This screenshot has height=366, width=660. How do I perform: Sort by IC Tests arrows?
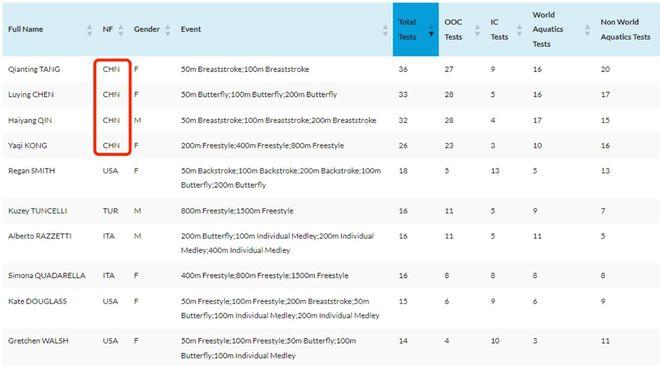tap(519, 30)
